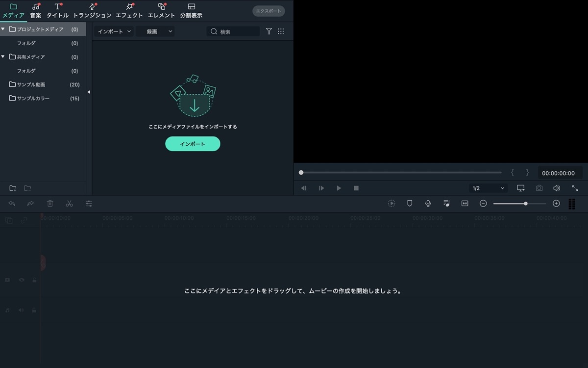Add a new folder icon
The height and width of the screenshot is (368, 588).
pyautogui.click(x=13, y=188)
